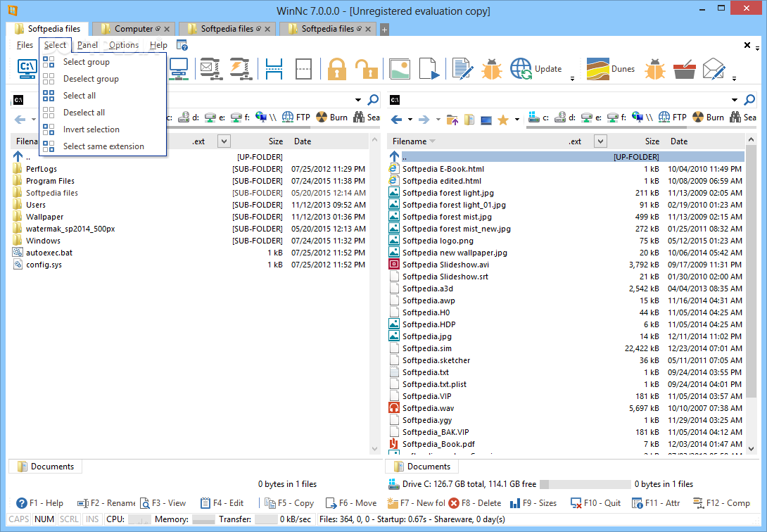Open FTP in the right panel
767x532 pixels.
click(672, 117)
